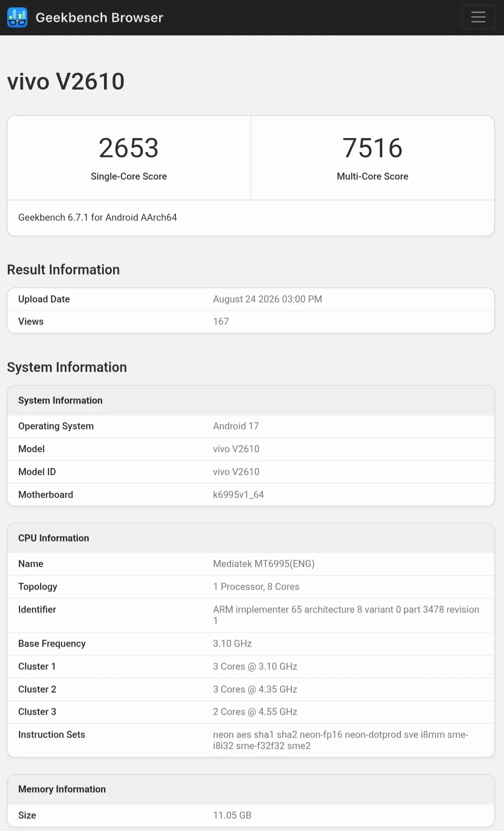The image size is (504, 831).
Task: Click the Android 17 operating system value
Action: [236, 426]
